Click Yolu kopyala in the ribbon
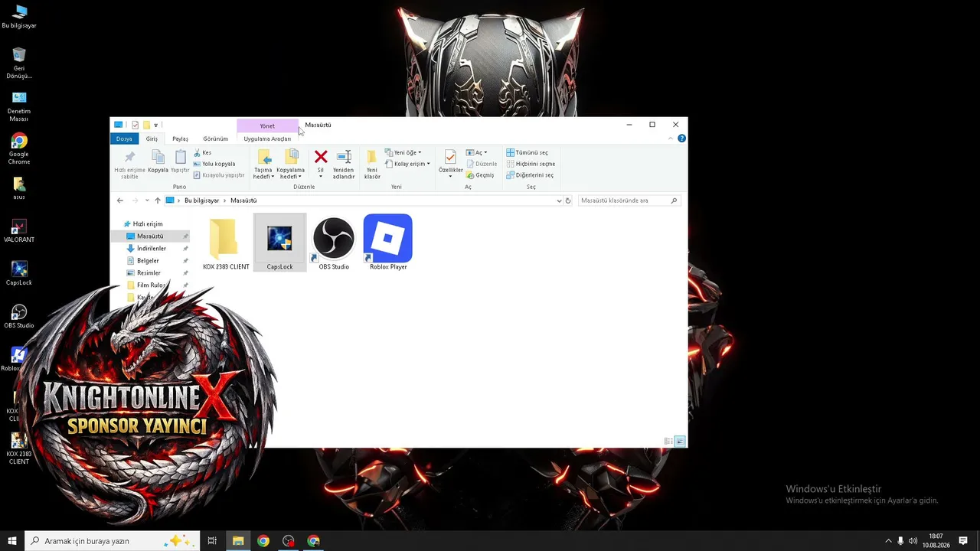 pyautogui.click(x=214, y=164)
